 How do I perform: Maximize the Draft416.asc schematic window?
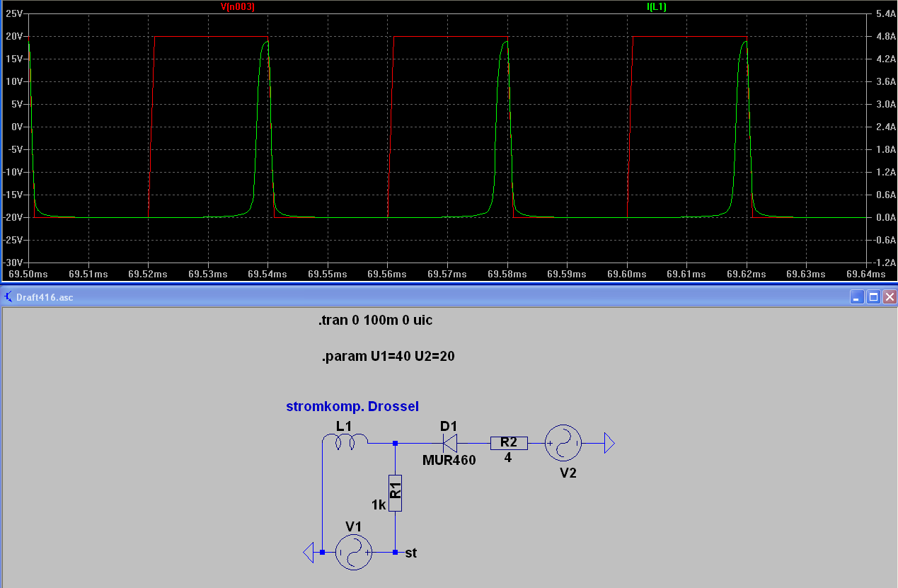873,297
